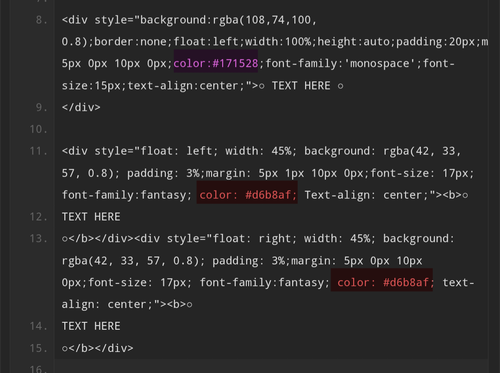This screenshot has height=373, width=500.
Task: Click TEXT HERE on line 12
Action: coord(91,217)
